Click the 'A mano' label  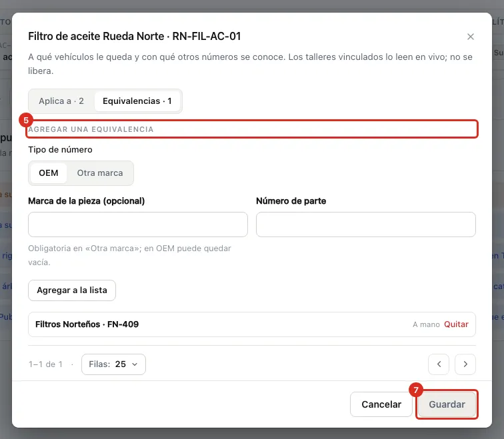click(x=426, y=324)
